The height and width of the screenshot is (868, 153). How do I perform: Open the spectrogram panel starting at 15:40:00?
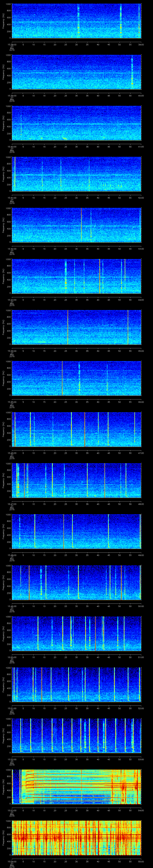76,123
